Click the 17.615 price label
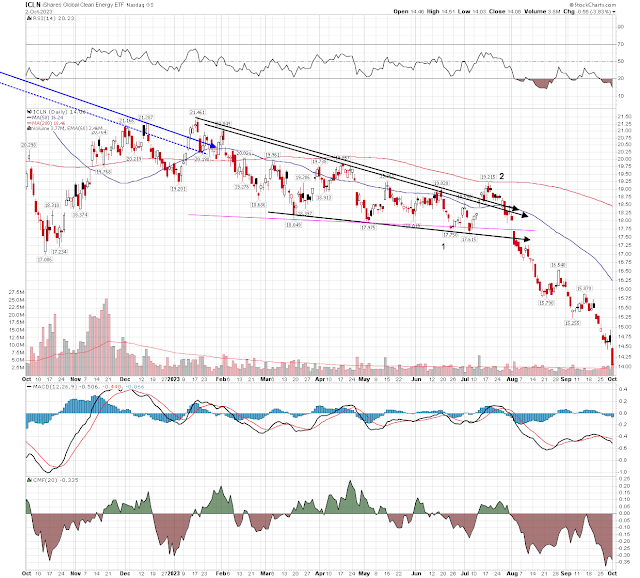The width and height of the screenshot is (640, 578). tap(469, 240)
